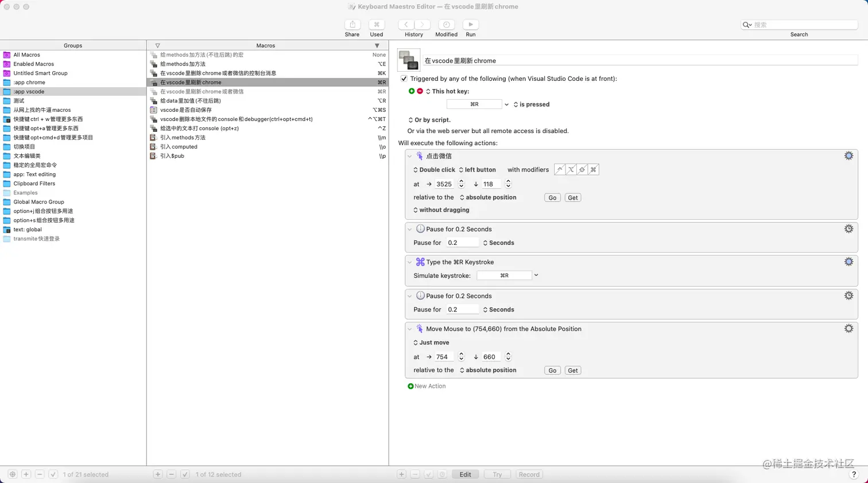Open gear menu for Type ⌘R Keystroke action

point(848,262)
